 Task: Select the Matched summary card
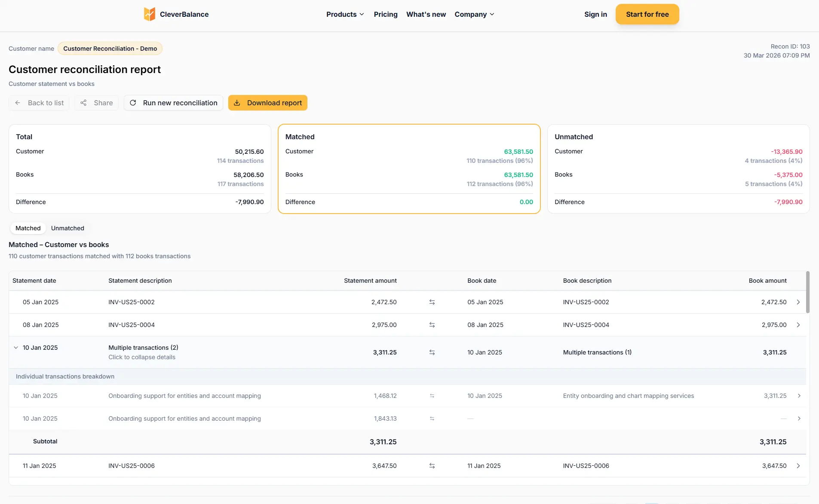click(x=409, y=169)
